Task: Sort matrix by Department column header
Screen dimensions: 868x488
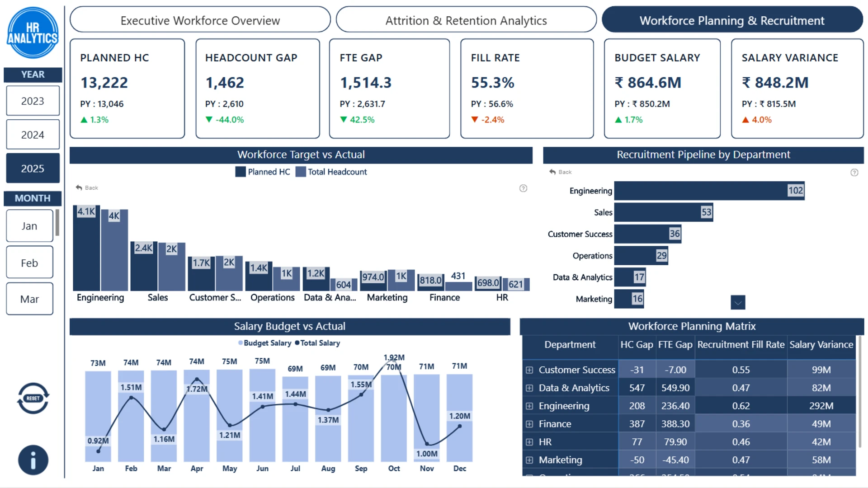Action: coord(570,345)
